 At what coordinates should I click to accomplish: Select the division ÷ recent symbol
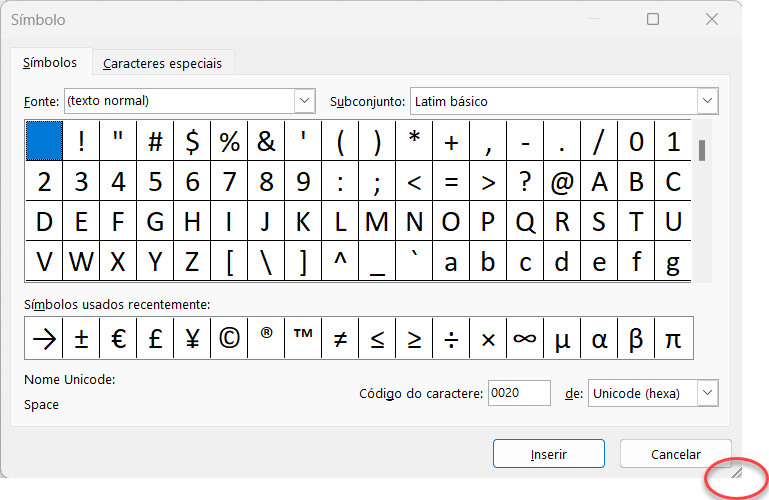pyautogui.click(x=451, y=338)
